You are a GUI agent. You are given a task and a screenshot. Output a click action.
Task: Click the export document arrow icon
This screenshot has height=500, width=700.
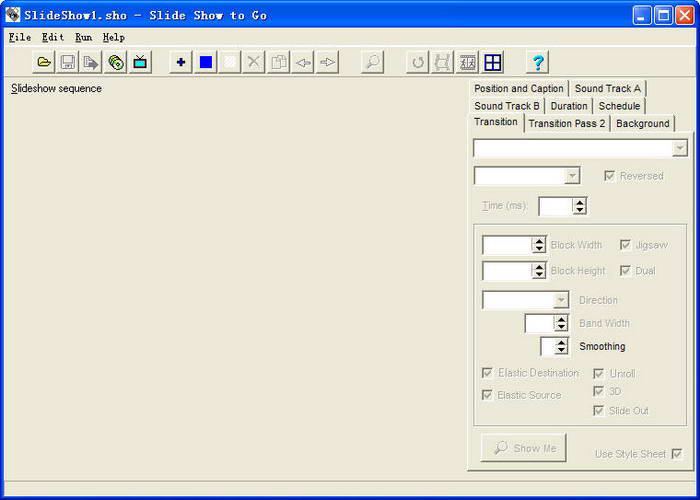click(x=91, y=62)
